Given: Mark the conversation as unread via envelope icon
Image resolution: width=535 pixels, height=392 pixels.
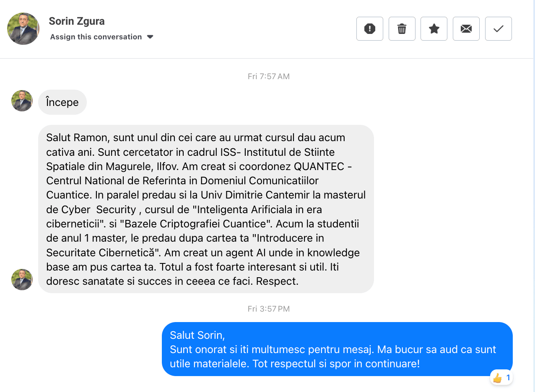Looking at the screenshot, I should [466, 28].
